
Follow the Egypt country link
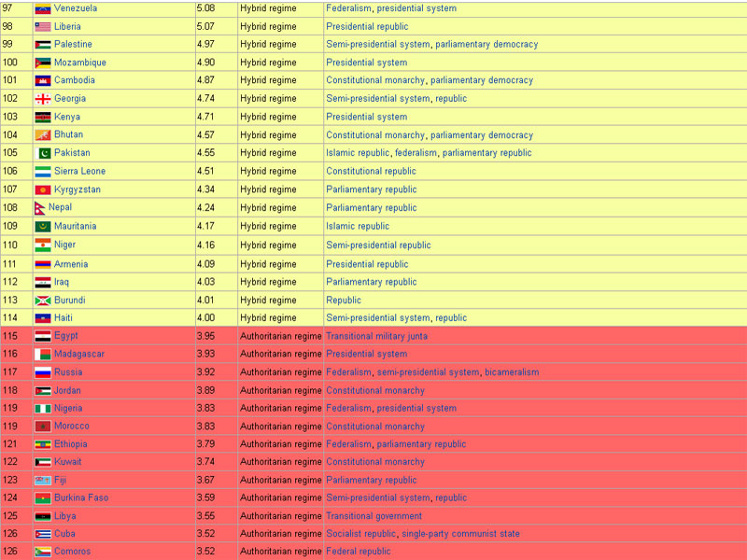pyautogui.click(x=66, y=336)
